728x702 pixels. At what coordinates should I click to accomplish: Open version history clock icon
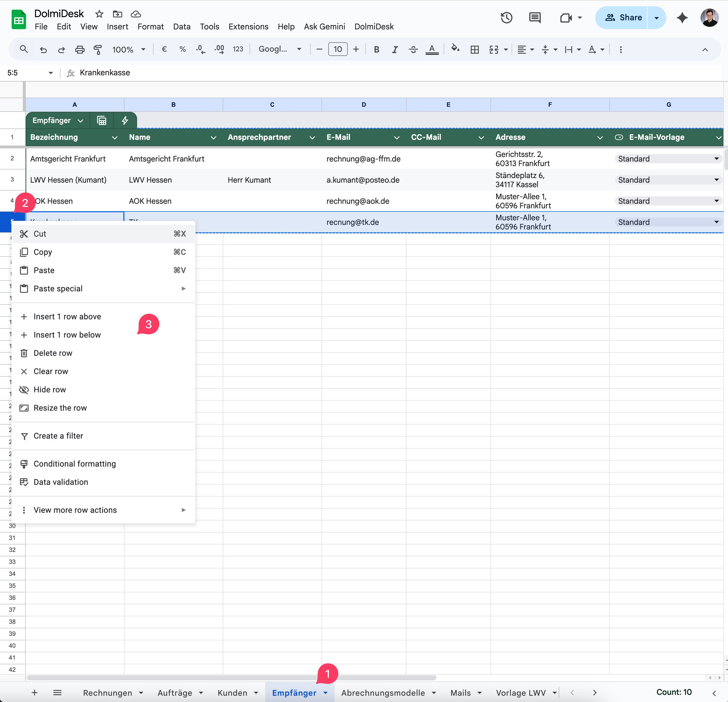click(506, 17)
